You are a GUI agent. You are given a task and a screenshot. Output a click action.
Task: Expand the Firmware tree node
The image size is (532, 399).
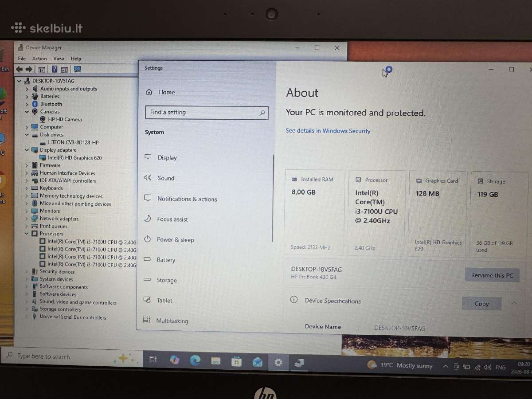(x=27, y=165)
